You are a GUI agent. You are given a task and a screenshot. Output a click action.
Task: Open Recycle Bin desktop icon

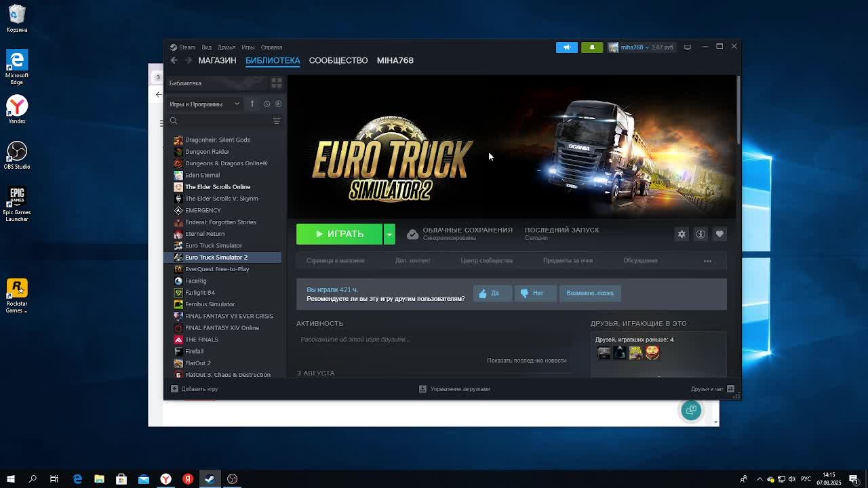[x=17, y=19]
